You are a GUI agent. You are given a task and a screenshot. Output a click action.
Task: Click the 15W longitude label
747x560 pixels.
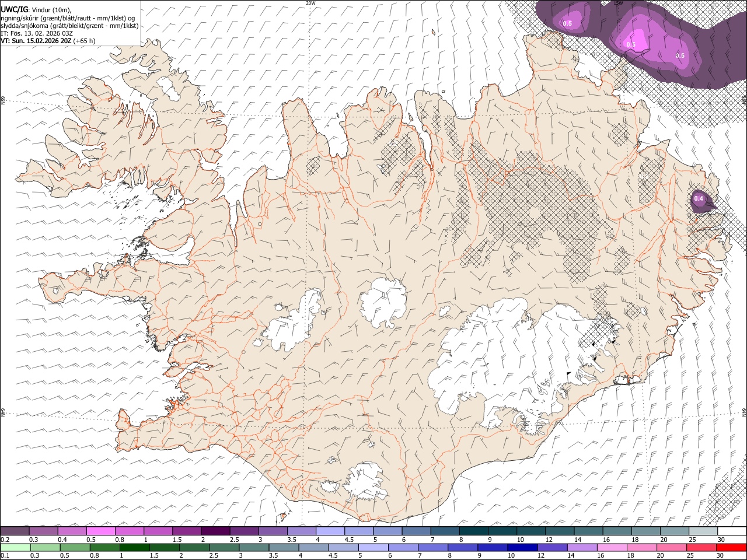619,3
